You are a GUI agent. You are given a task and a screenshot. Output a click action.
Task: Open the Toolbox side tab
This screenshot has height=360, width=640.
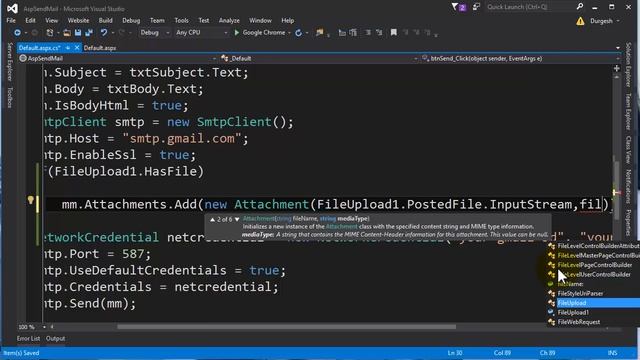(x=10, y=98)
